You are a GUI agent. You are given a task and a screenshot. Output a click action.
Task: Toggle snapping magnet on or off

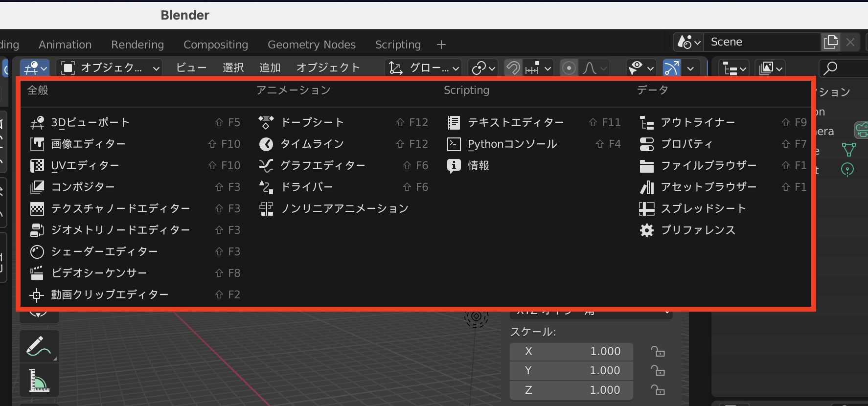coord(513,68)
